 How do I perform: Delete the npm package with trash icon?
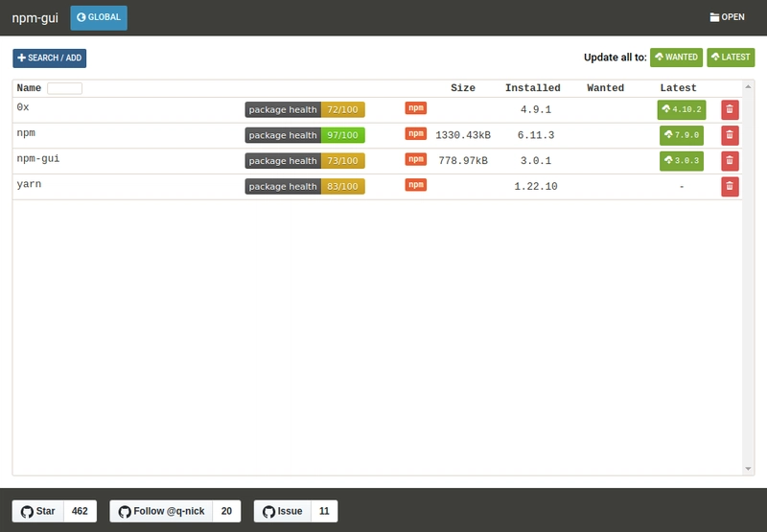tap(730, 135)
